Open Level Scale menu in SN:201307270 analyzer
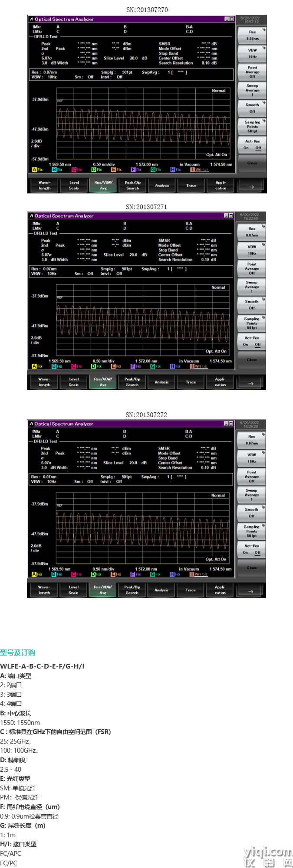Screen dimensions: 293x868 (x=74, y=186)
